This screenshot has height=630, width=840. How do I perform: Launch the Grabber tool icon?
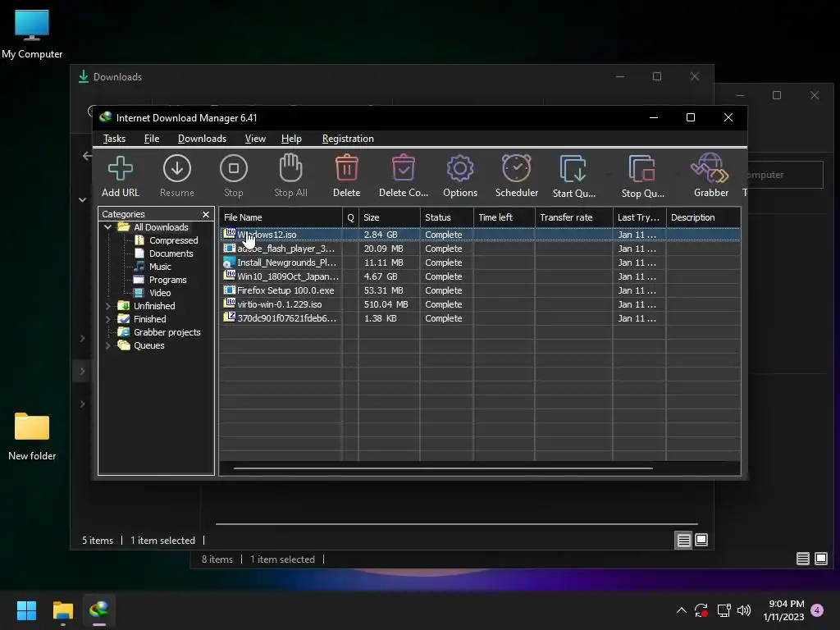click(x=711, y=167)
